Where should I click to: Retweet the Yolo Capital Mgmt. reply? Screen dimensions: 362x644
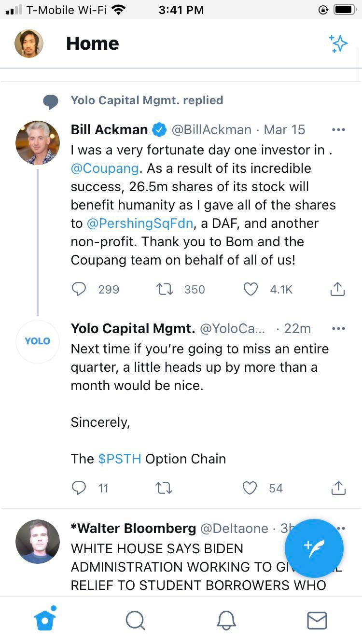(x=164, y=488)
